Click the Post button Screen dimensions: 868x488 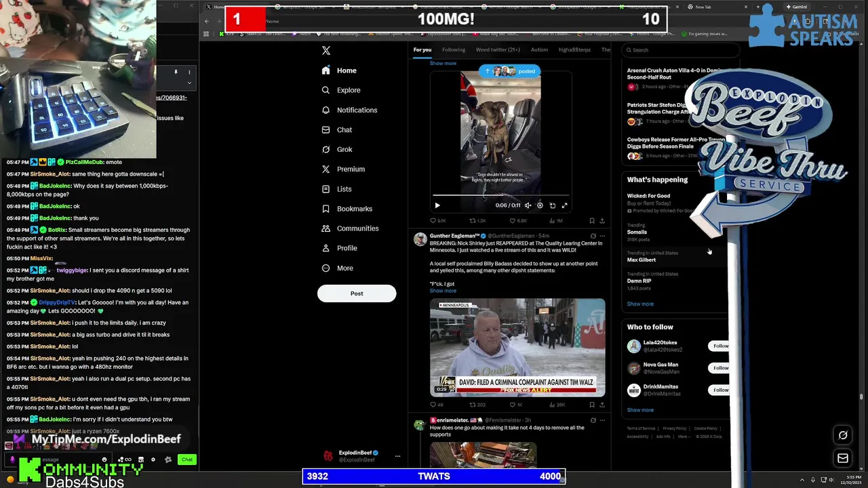357,293
